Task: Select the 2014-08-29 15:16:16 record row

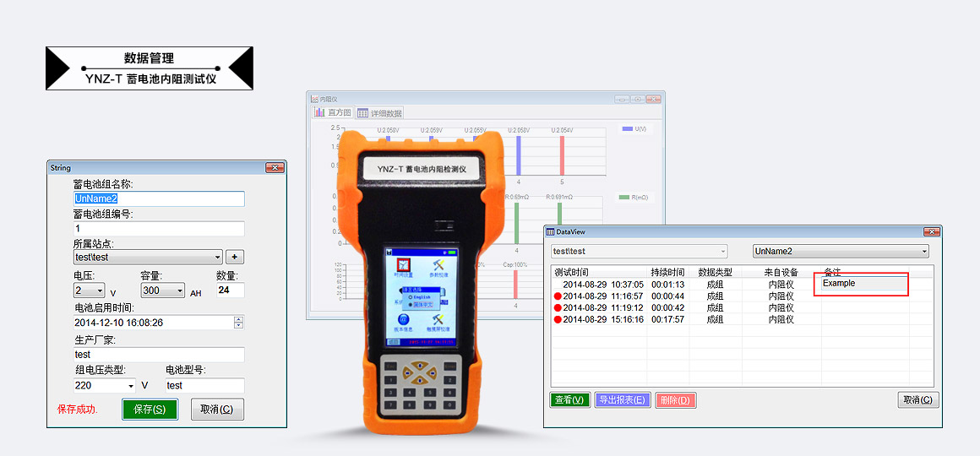Action: click(742, 320)
